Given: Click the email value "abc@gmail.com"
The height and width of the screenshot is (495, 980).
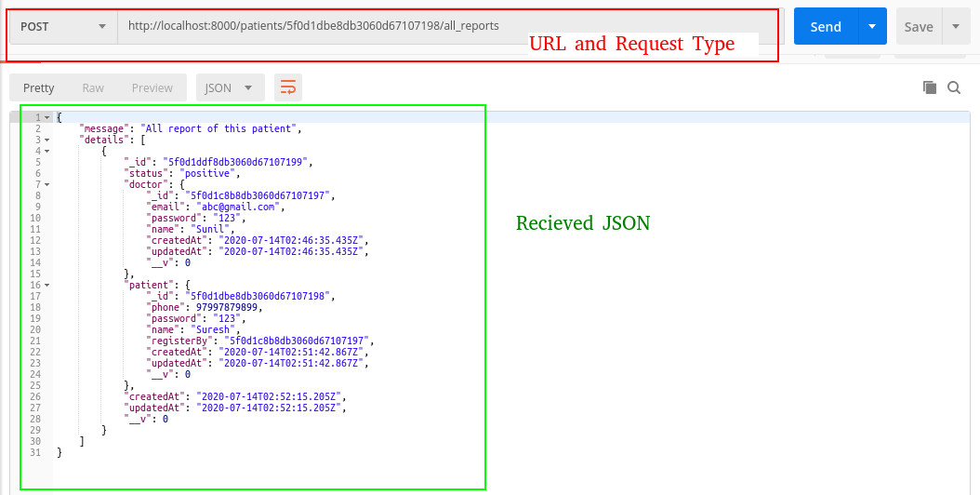Looking at the screenshot, I should (238, 207).
